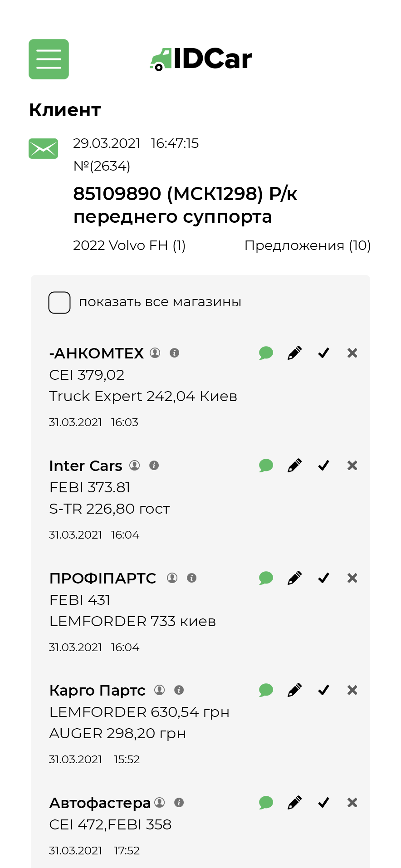Viewport: 401px width, 868px height.
Task: Enable the показать все магазины checkbox
Action: click(x=59, y=303)
